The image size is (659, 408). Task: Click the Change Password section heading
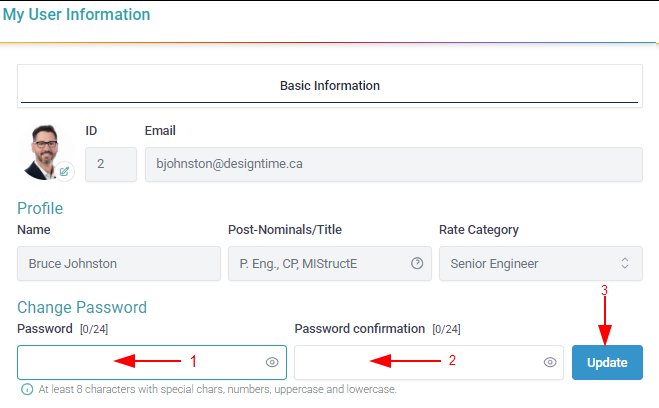[82, 307]
